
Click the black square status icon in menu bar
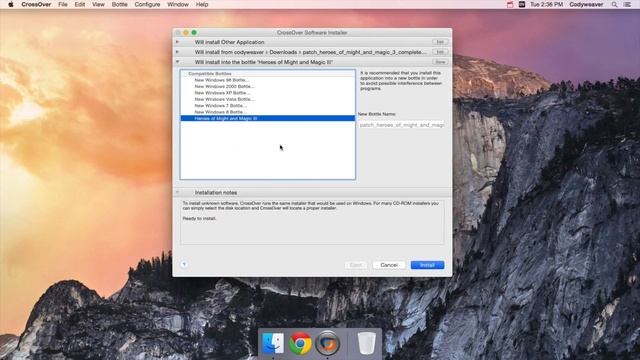tap(522, 4)
